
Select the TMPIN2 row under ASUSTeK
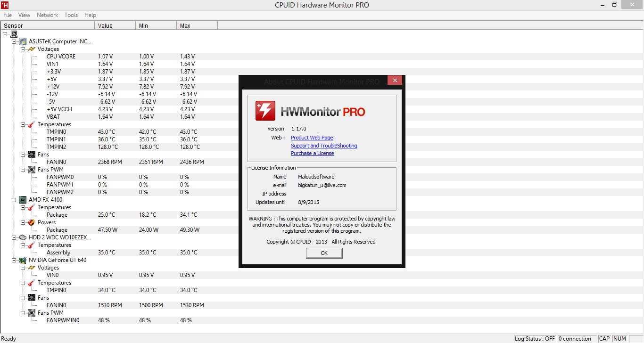pos(322,147)
